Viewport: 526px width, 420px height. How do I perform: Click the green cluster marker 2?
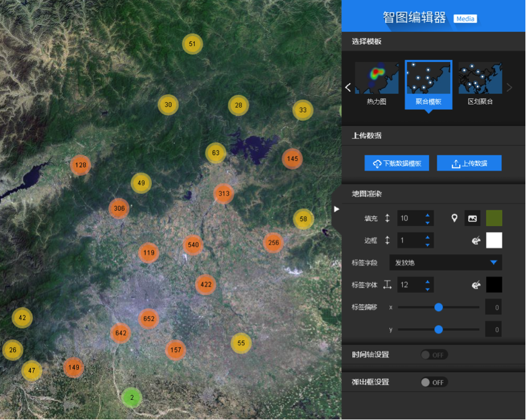click(x=132, y=398)
